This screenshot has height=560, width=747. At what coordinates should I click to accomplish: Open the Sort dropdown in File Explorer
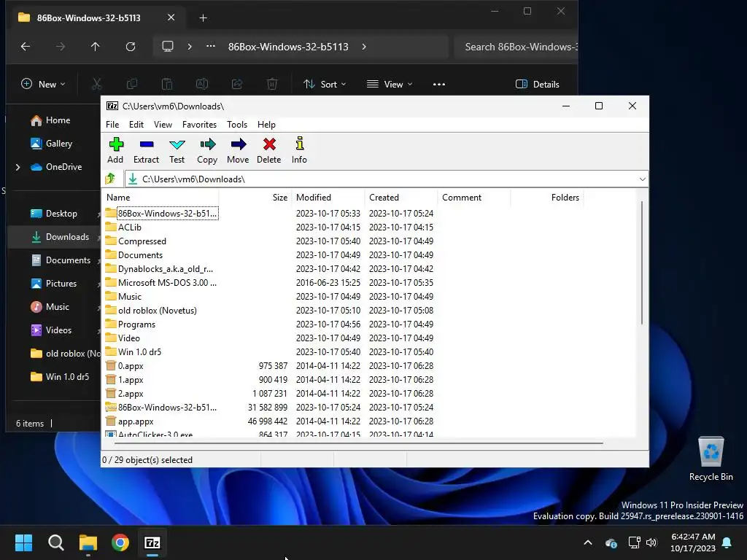click(325, 85)
